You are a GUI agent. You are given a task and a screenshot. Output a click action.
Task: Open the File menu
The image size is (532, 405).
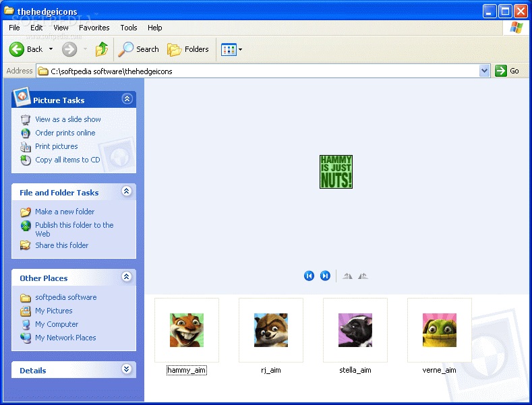click(x=14, y=28)
